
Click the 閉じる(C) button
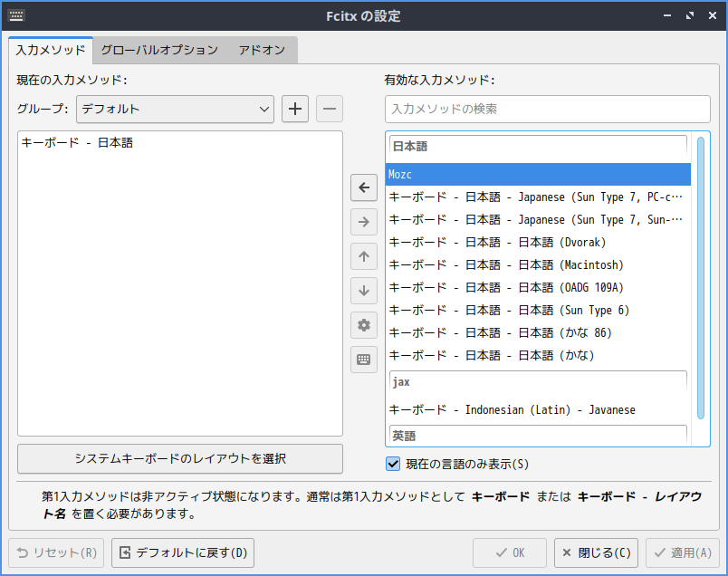596,552
